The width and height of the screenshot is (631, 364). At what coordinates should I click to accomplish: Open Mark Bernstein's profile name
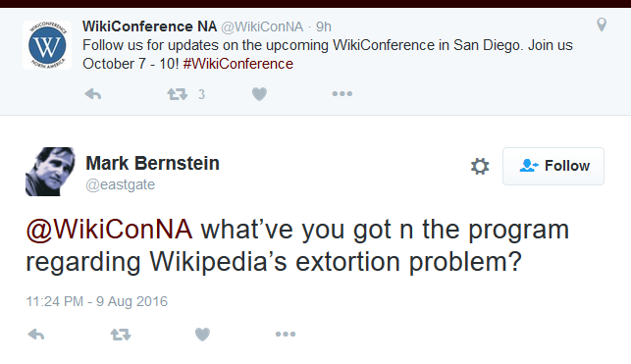click(152, 163)
